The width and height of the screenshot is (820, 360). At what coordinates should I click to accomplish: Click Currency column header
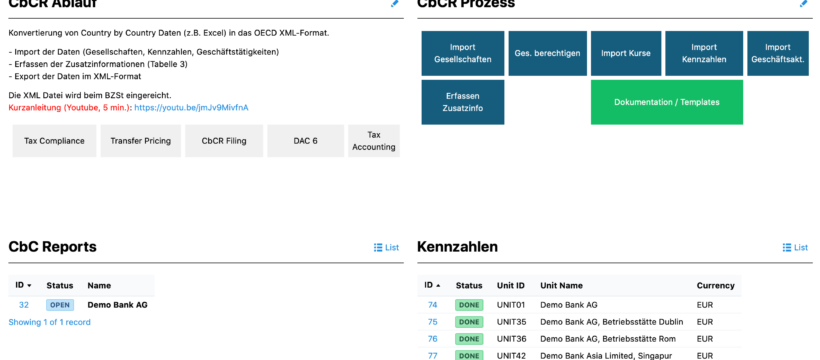click(715, 286)
